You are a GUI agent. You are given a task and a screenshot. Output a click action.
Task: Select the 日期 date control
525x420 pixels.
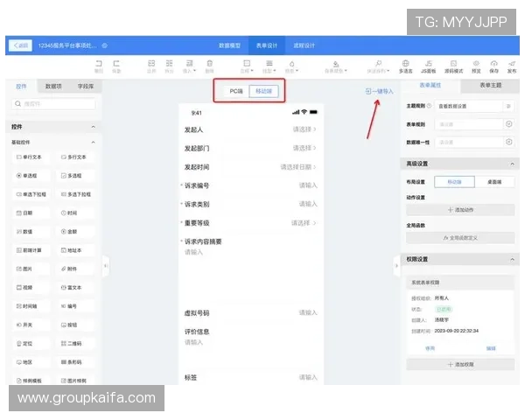[x=31, y=213]
